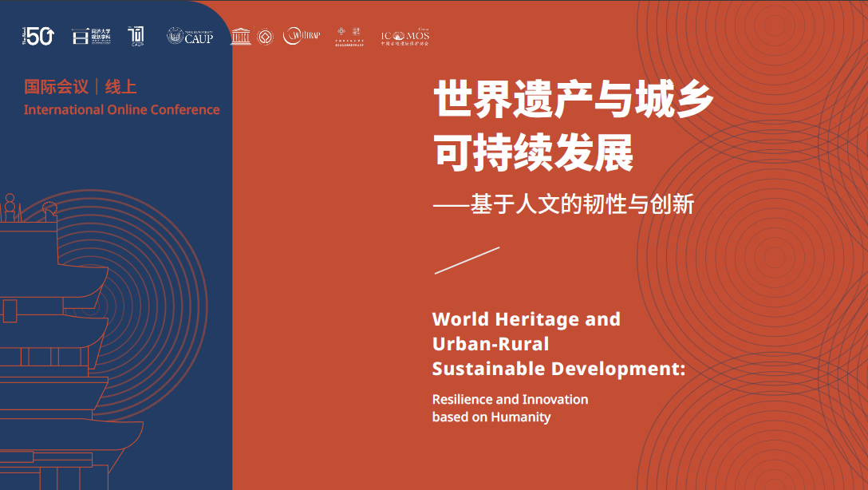Click 'World Heritage and' title line
Screen dimensions: 868x490
point(527,319)
